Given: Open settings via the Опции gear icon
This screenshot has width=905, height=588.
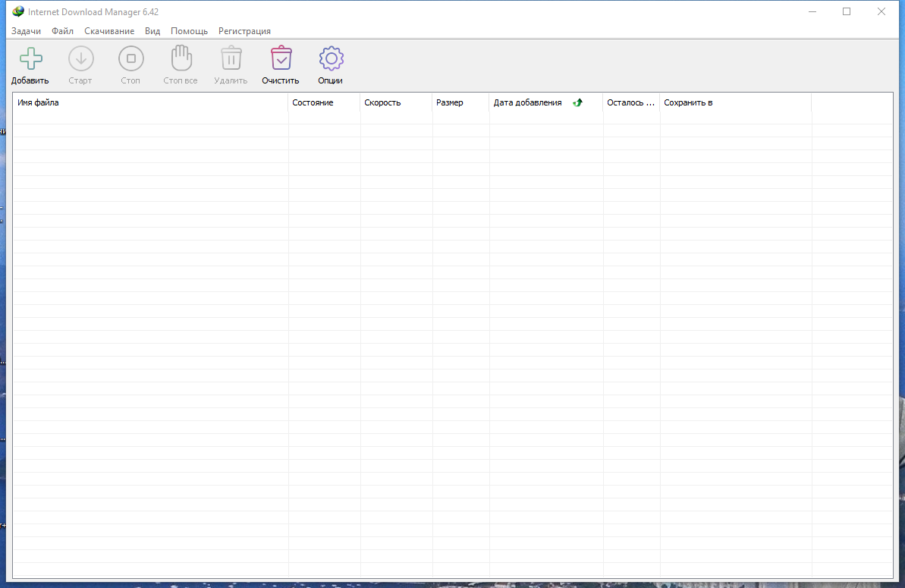Looking at the screenshot, I should 331,58.
